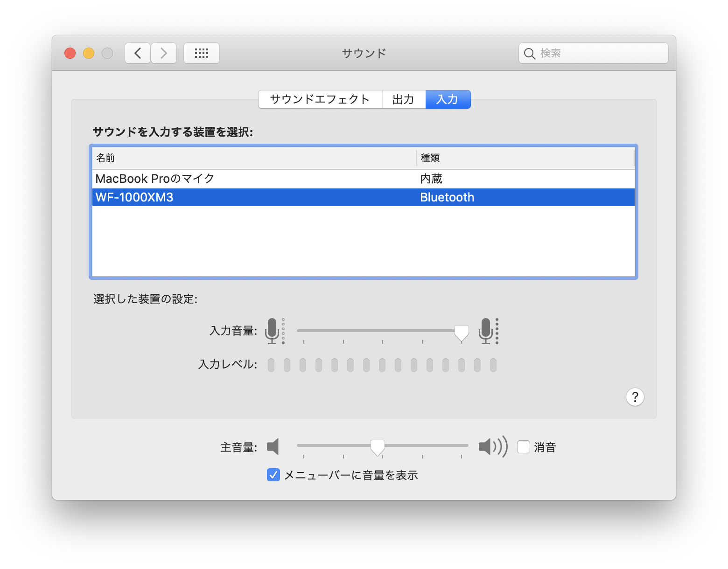Screen dimensions: 728x569
Task: Click the low volume speaker icon
Action: point(273,447)
